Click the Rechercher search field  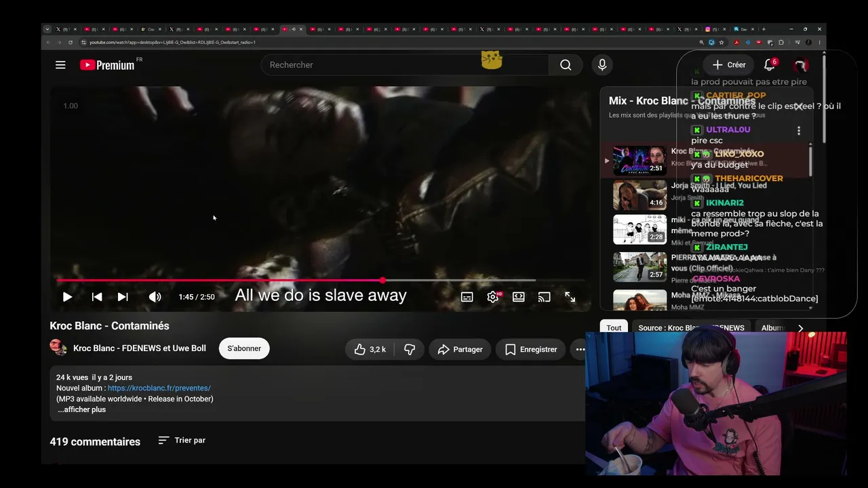point(405,65)
